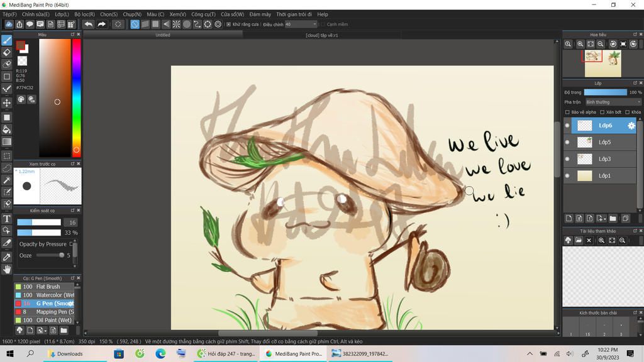Switch to the Untitled canvas tab
The width and height of the screenshot is (644, 362).
pos(163,35)
